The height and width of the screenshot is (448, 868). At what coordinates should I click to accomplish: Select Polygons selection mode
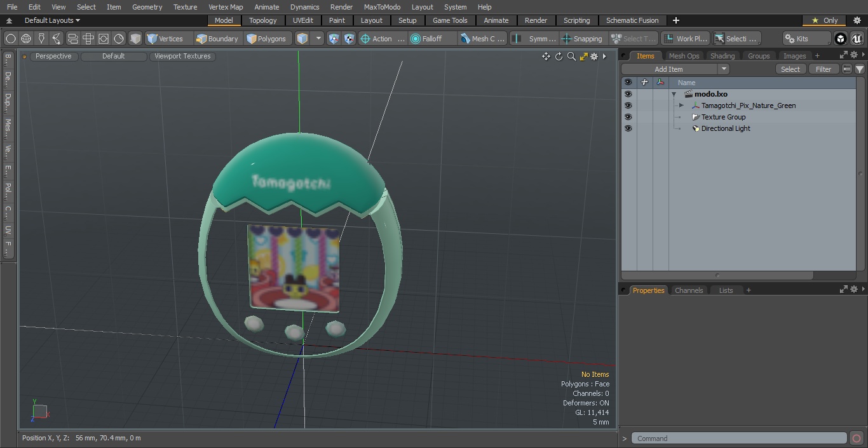(266, 39)
